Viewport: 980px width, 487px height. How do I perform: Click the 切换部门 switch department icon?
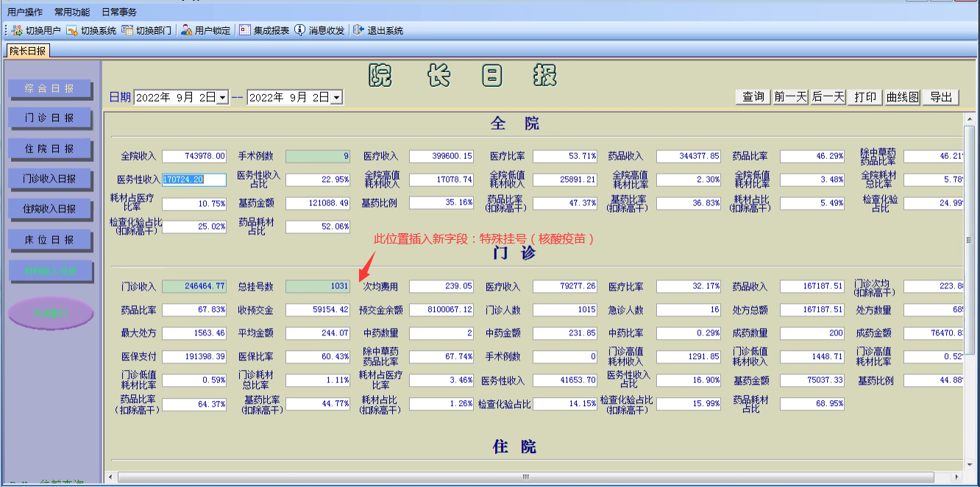point(127,30)
